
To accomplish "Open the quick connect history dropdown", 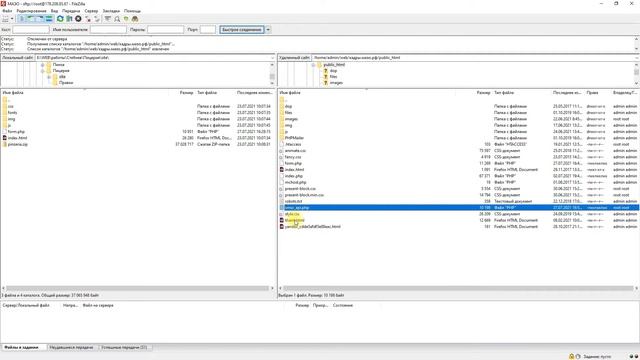I will click(268, 29).
